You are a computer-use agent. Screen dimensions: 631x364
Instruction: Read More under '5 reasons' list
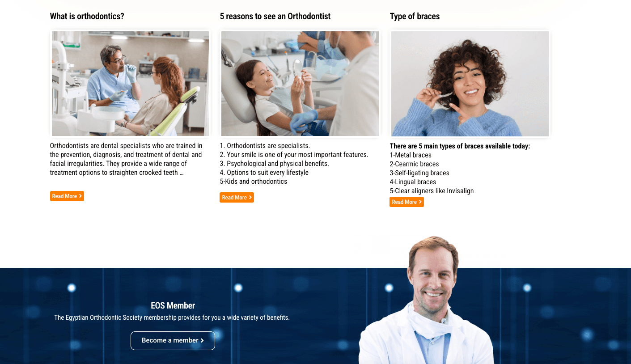click(x=237, y=198)
